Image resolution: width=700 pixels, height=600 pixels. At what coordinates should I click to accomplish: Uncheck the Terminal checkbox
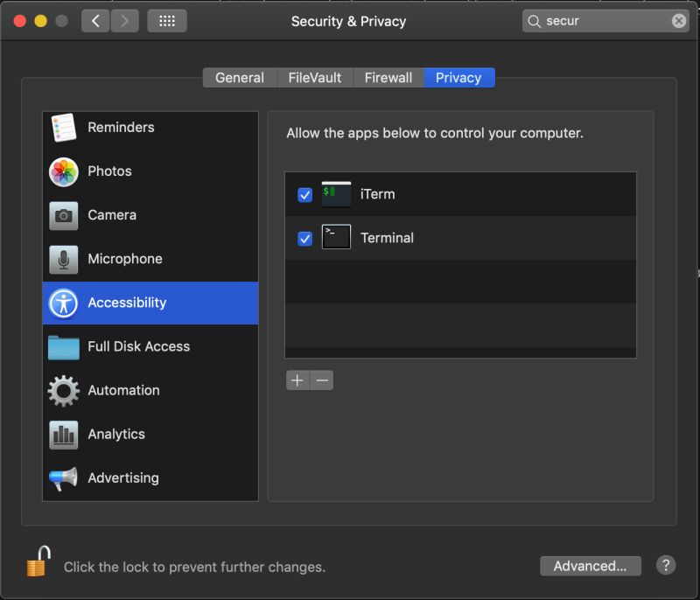click(304, 239)
